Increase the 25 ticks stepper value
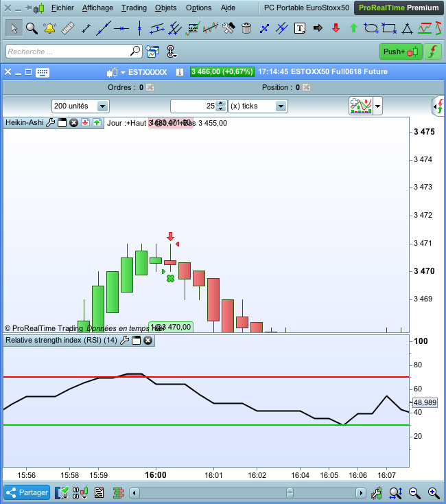The width and height of the screenshot is (446, 504). click(220, 103)
